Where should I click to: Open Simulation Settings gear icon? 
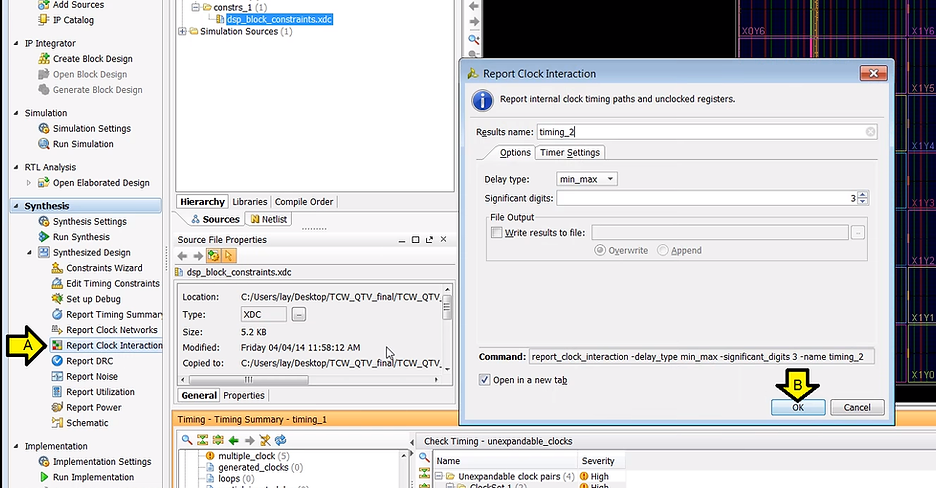point(44,128)
